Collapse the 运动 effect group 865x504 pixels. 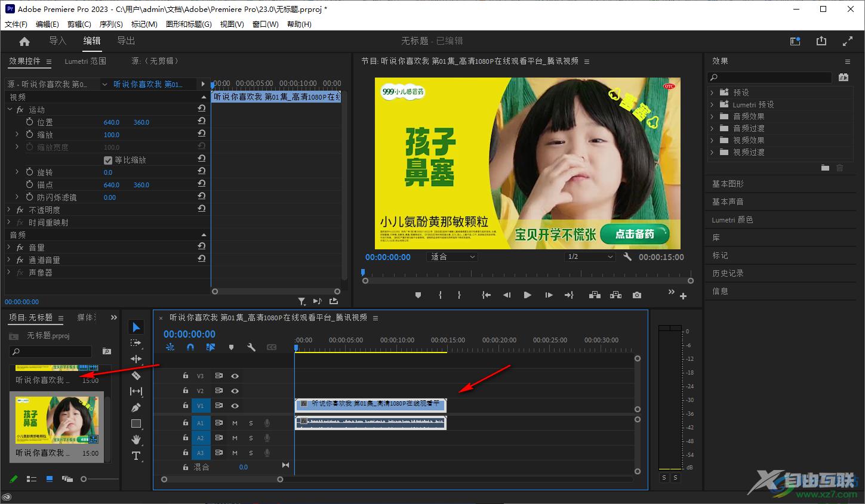[10, 110]
